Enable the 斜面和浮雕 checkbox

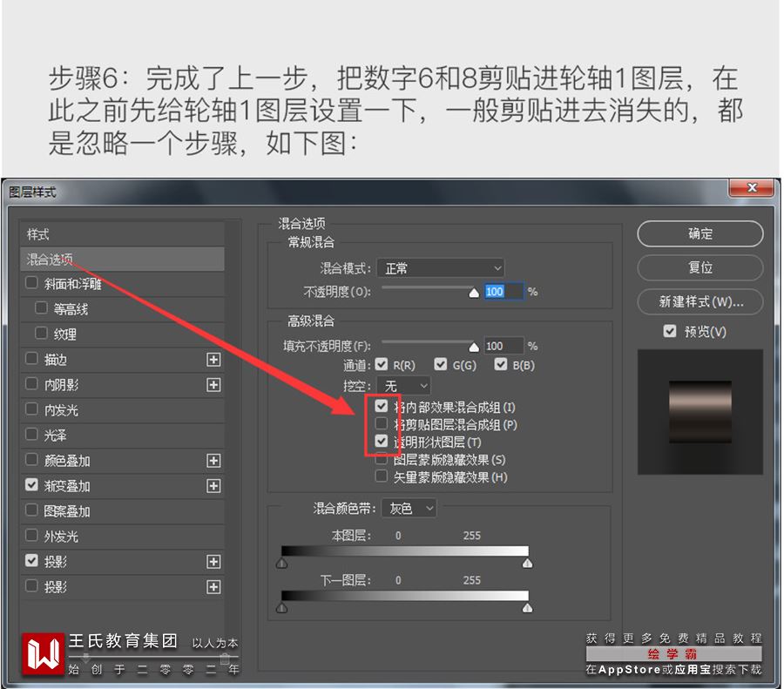click(31, 282)
